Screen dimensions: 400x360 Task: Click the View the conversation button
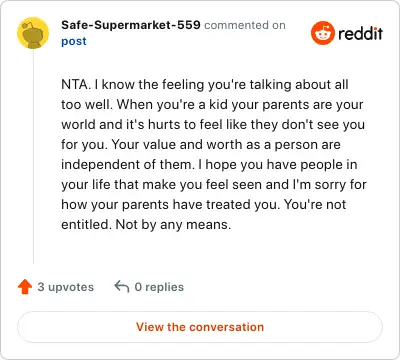pyautogui.click(x=200, y=327)
